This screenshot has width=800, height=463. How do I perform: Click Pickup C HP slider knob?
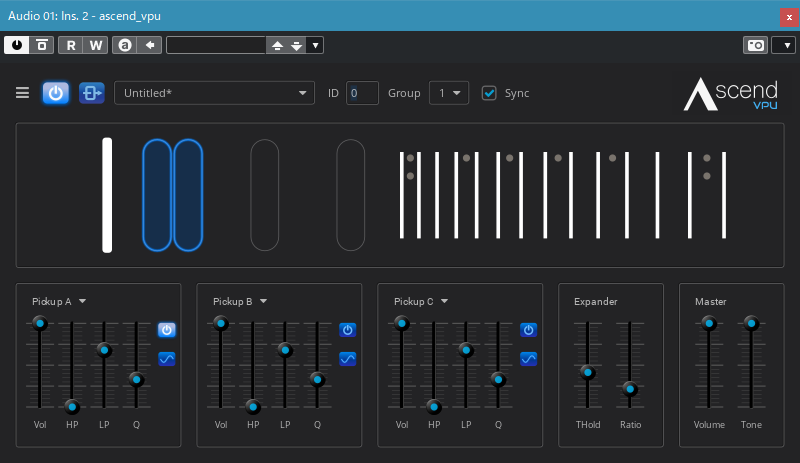(434, 407)
